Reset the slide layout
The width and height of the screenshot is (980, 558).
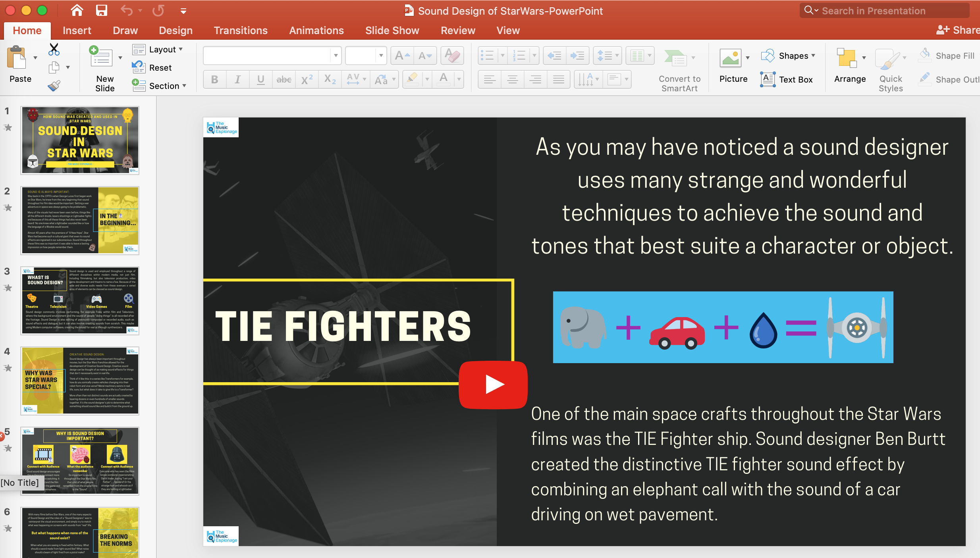click(152, 67)
